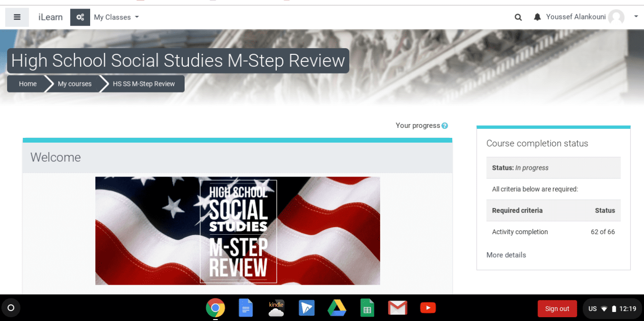Go to the My courses breadcrumb
644x321 pixels.
(x=74, y=84)
